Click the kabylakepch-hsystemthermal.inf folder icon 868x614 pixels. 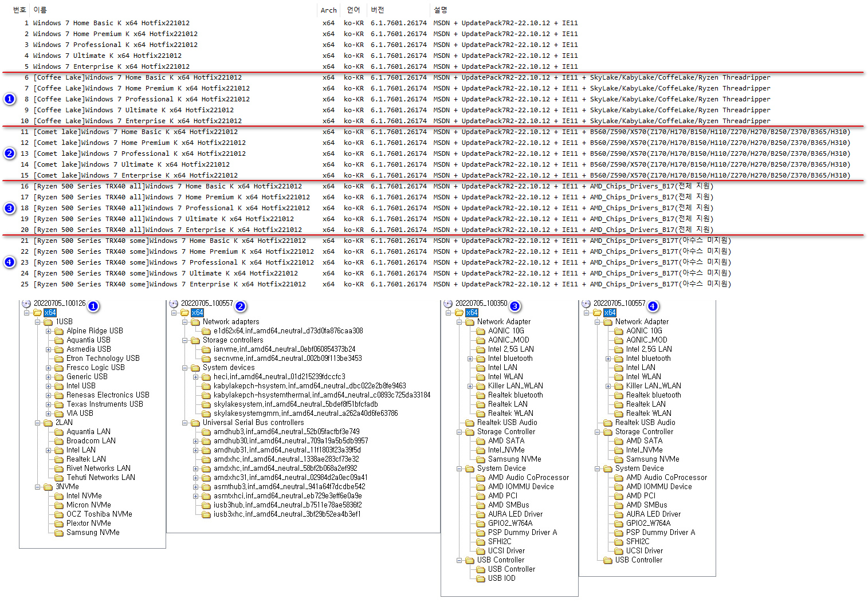click(206, 395)
